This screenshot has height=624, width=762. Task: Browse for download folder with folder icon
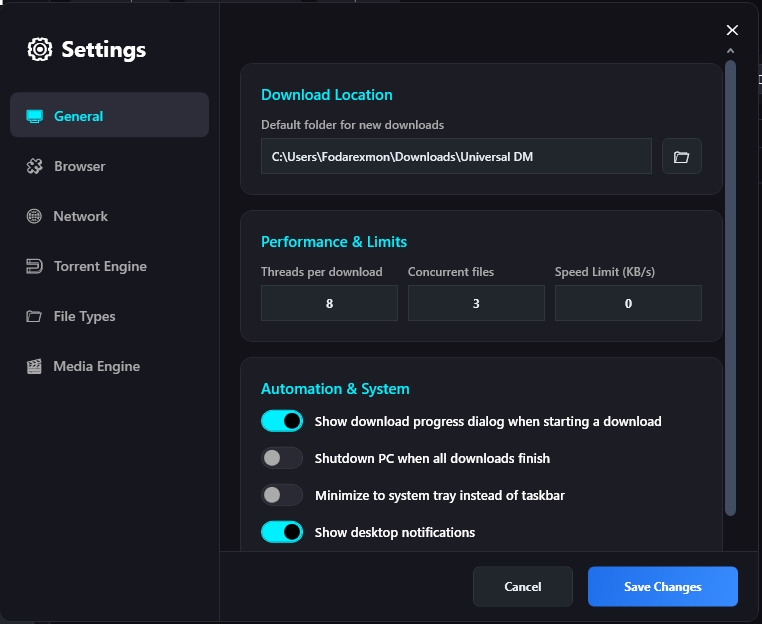[681, 156]
